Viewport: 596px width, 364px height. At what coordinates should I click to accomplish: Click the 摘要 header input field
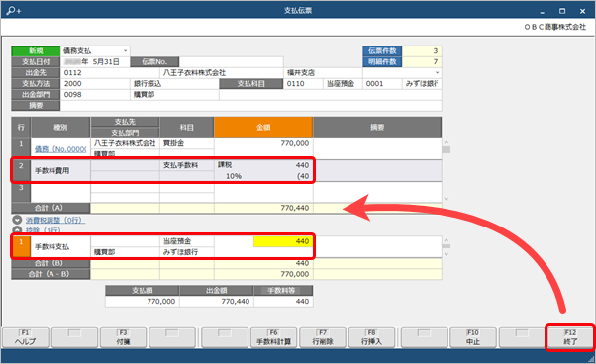tap(250, 106)
